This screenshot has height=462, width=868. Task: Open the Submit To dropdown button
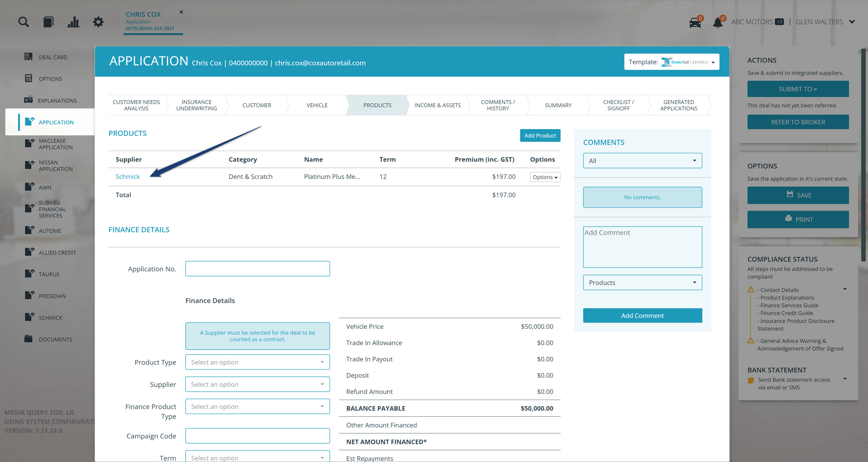point(798,89)
